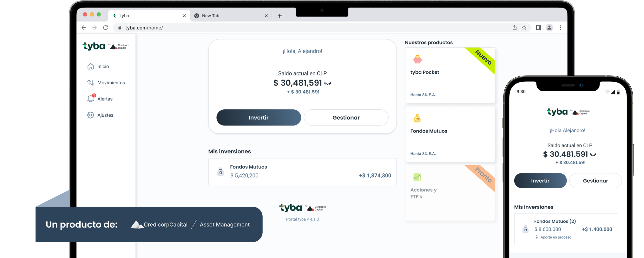Click the +$ 1,874,300 gain value
This screenshot has height=258, width=644.
[375, 175]
